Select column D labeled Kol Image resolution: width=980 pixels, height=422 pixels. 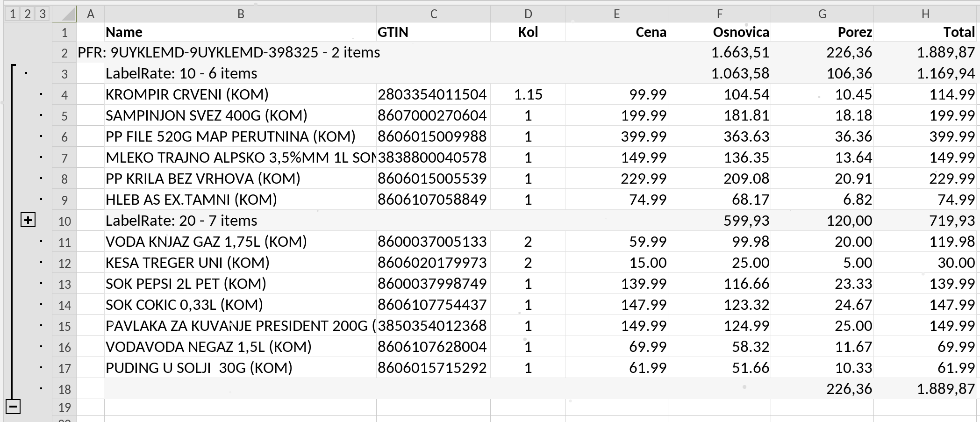(x=529, y=14)
